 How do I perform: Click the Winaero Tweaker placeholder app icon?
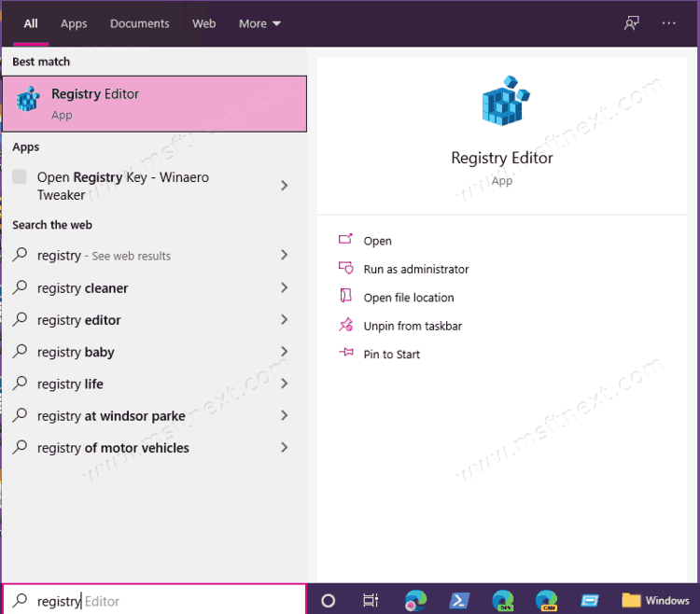pos(20,176)
